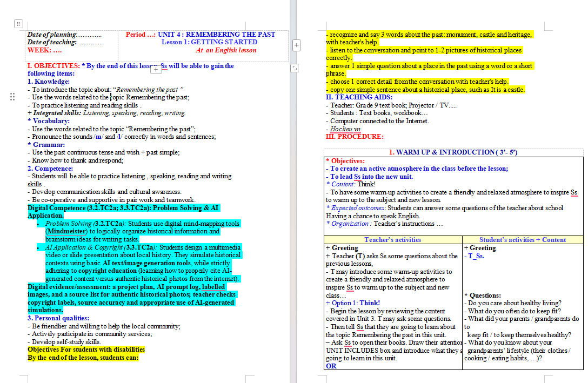
Task: Click the '+ Option 1: Think!' text
Action: [353, 303]
